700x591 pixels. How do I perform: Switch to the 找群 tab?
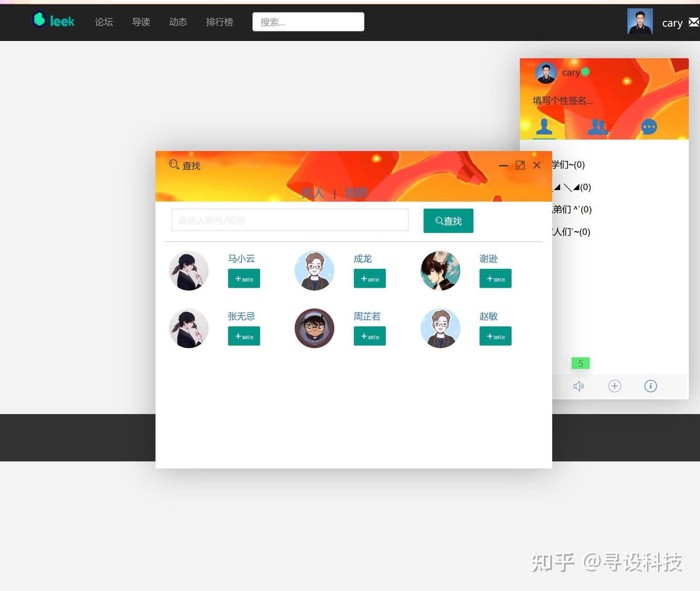point(355,193)
